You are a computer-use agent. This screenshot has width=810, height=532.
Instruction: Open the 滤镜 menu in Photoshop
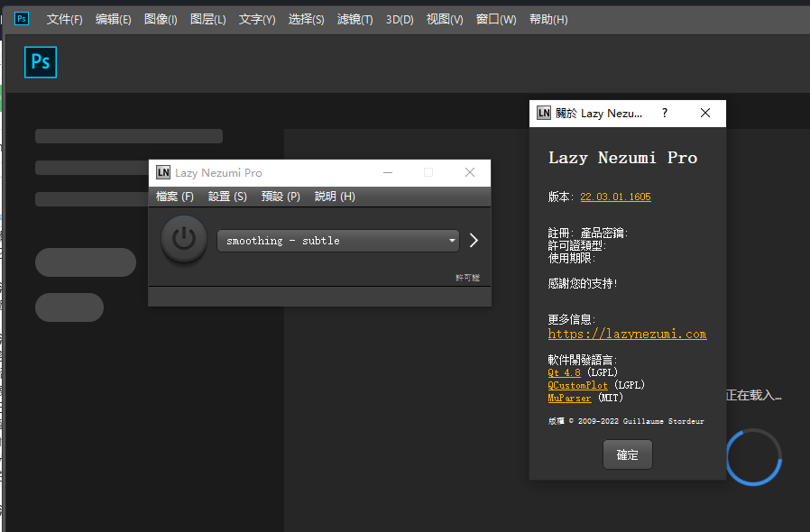354,18
